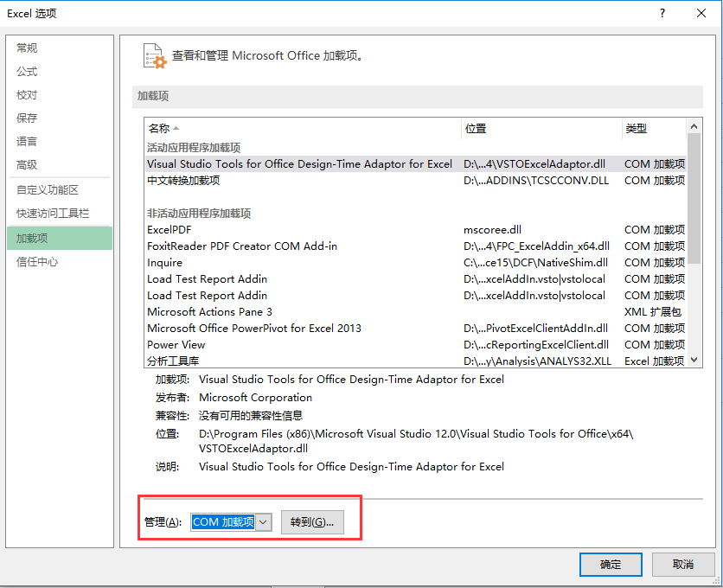
Task: Click the Help question mark icon
Action: click(662, 13)
